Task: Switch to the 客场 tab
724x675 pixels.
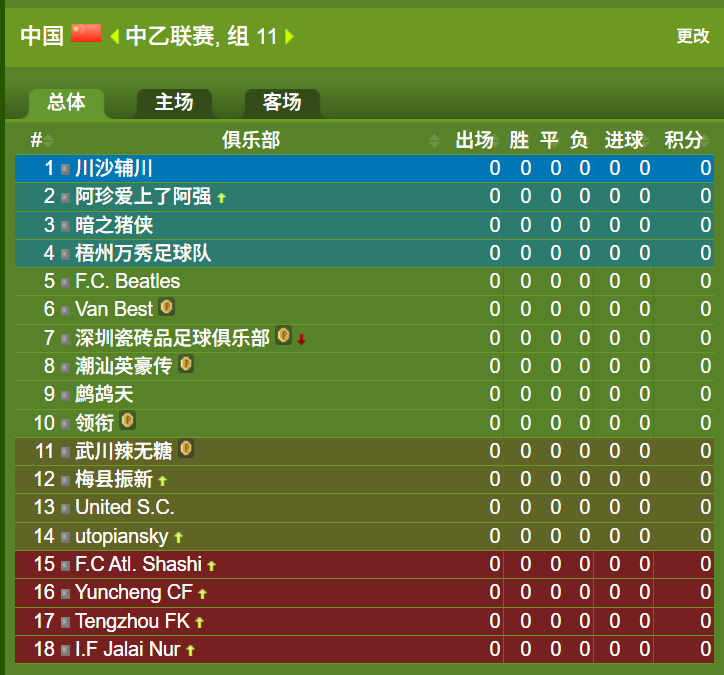Action: pos(282,102)
